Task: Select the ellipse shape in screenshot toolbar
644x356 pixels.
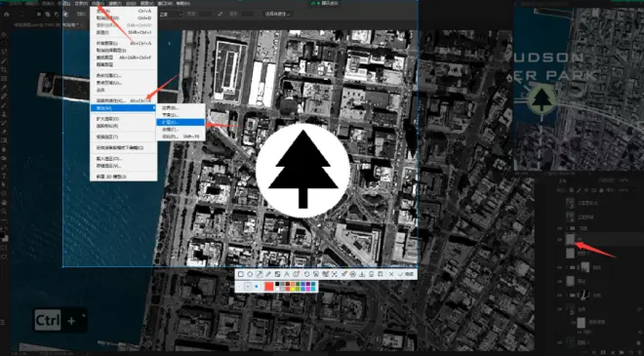Action: point(250,274)
